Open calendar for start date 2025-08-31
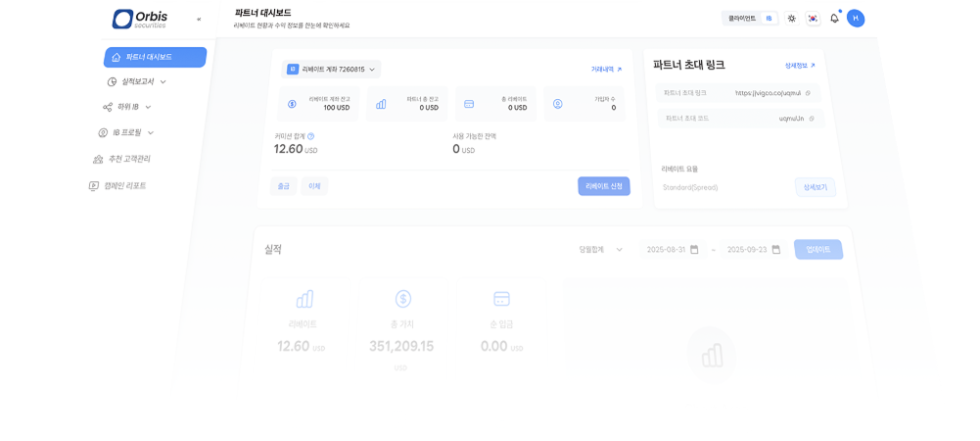Viewport: 980px width, 441px height. [694, 249]
